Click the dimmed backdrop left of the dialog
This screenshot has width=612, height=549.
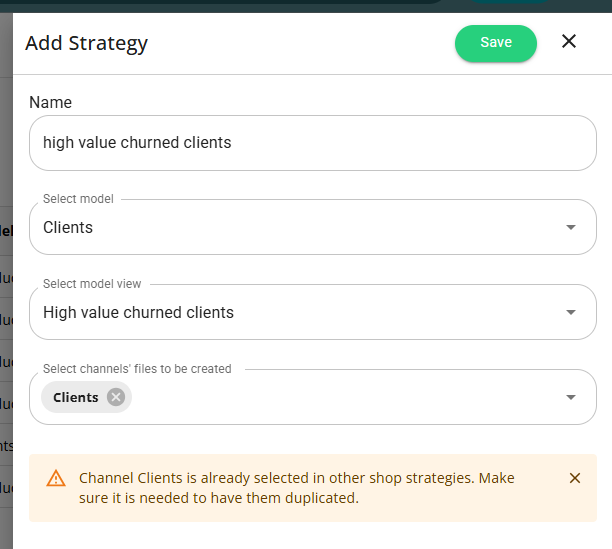click(5, 300)
